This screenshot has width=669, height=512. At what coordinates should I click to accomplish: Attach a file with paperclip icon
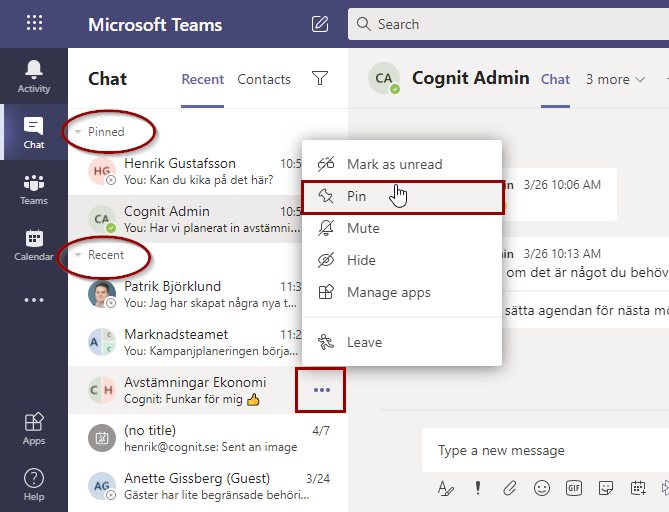(x=510, y=488)
